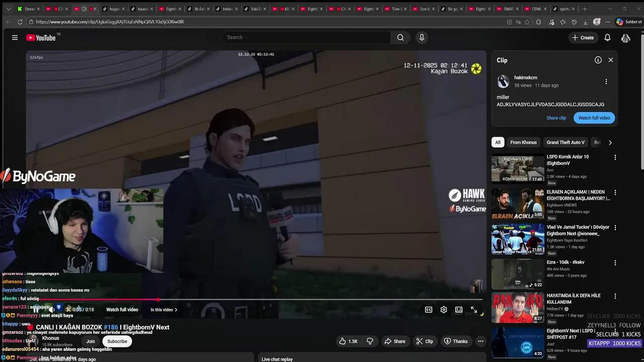Open options for Vlad Ve Jamal Tucker video

pos(615,228)
